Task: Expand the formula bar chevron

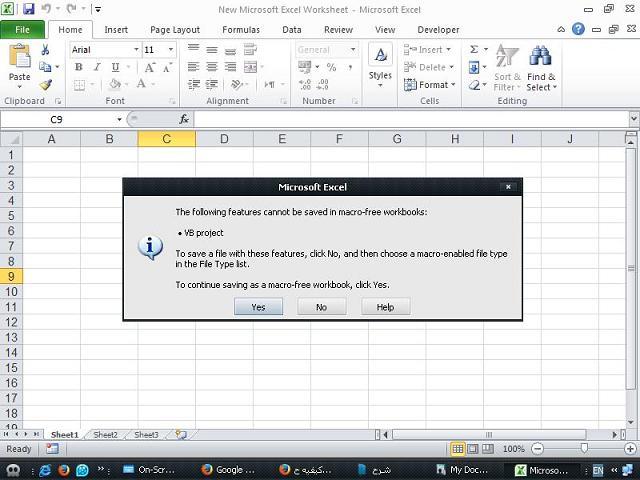Action: point(633,119)
